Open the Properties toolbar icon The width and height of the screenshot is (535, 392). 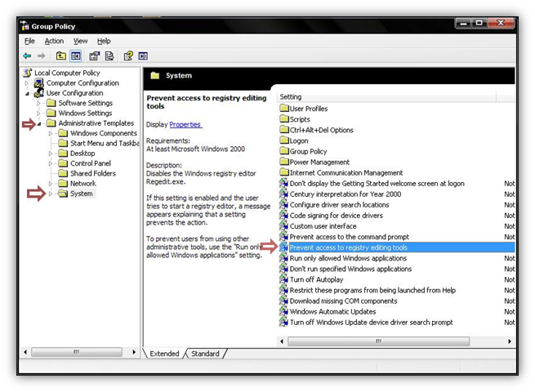tap(94, 56)
